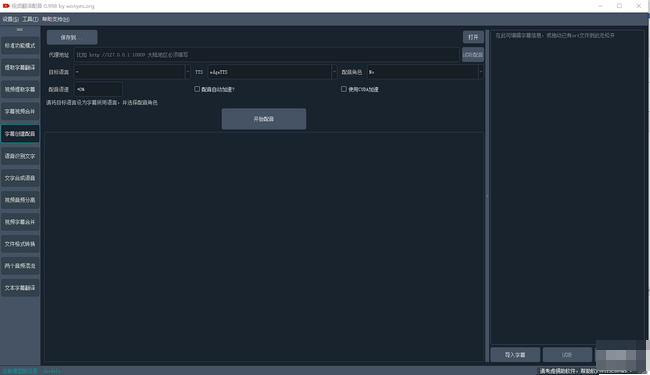Expand the 配音角色 dropdown
Viewport: 650px width, 375px height.
(x=425, y=72)
